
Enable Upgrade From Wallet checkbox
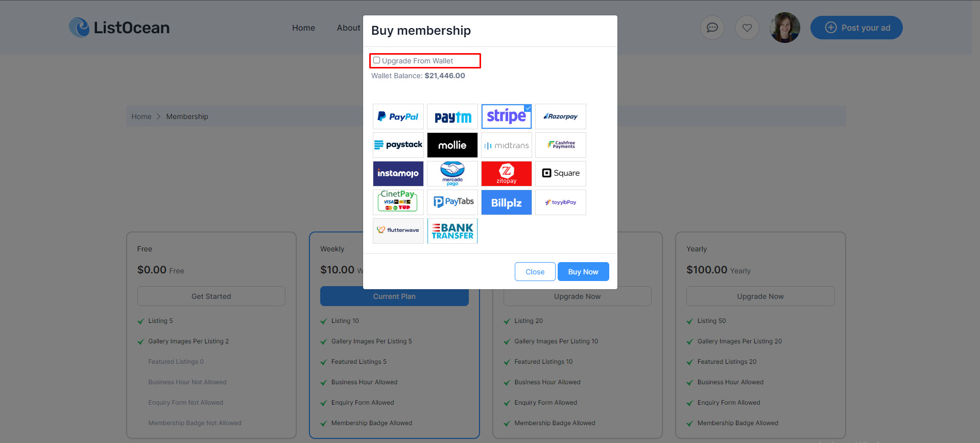coord(377,60)
